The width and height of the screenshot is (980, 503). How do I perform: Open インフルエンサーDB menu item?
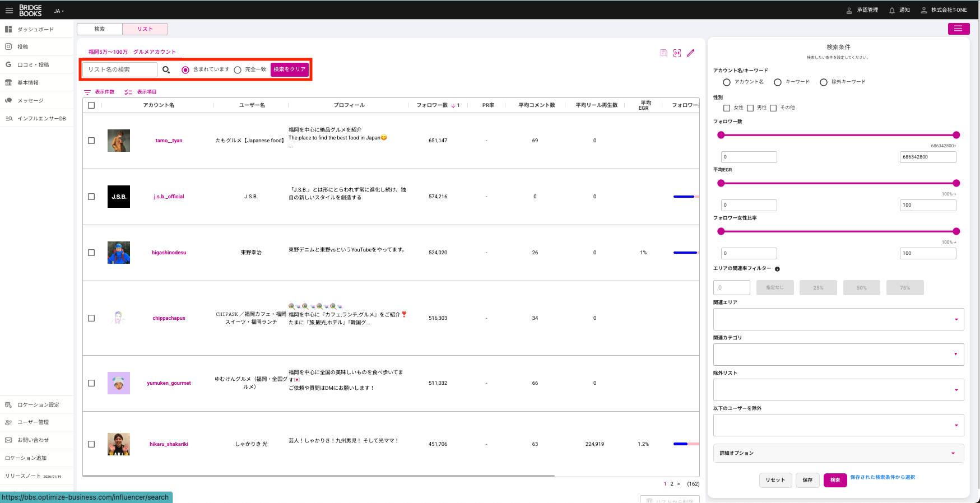pos(41,119)
